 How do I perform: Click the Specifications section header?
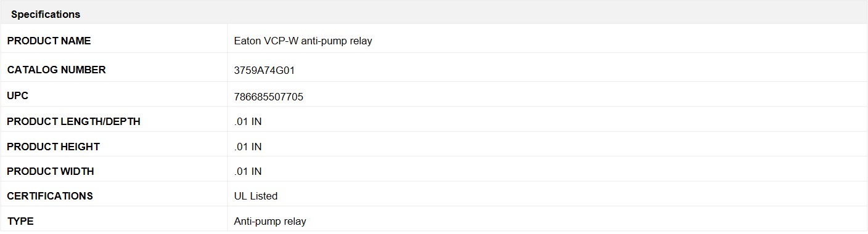point(46,14)
